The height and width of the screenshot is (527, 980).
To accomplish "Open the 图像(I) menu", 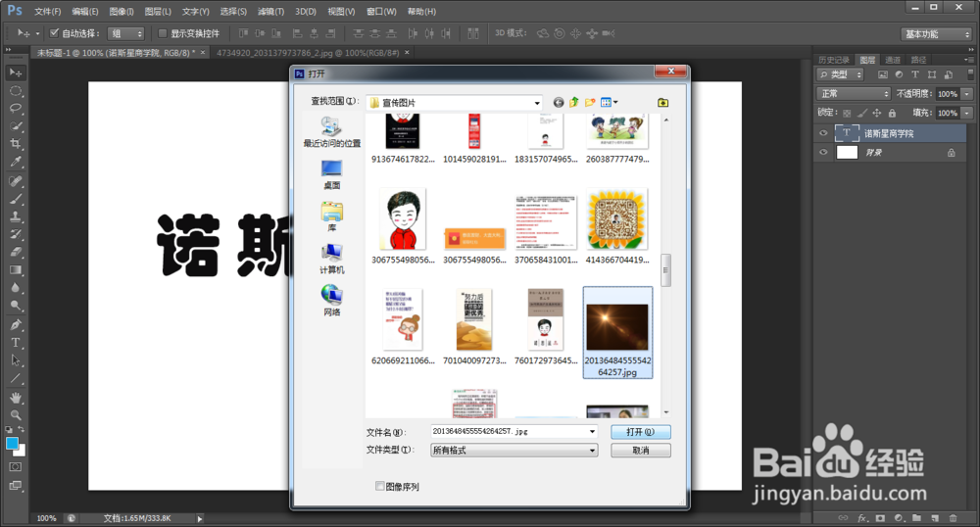I will [122, 11].
